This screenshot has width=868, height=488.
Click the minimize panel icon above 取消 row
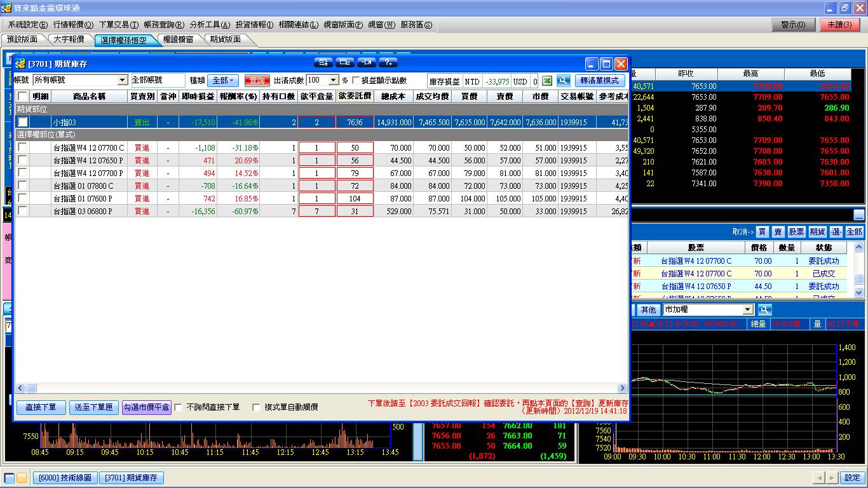click(858, 215)
